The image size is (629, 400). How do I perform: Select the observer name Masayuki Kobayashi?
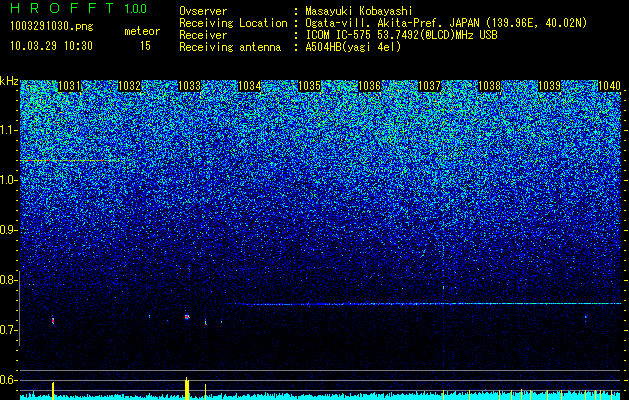(x=359, y=12)
